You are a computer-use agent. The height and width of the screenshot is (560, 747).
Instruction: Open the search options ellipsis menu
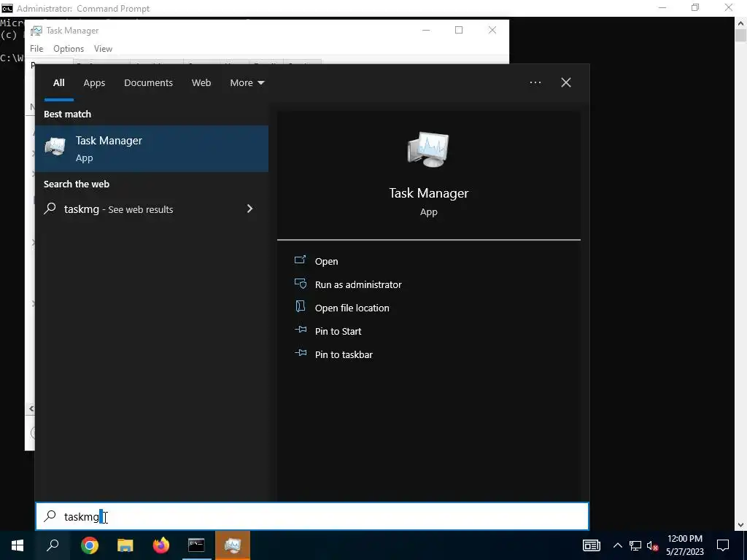pyautogui.click(x=535, y=82)
